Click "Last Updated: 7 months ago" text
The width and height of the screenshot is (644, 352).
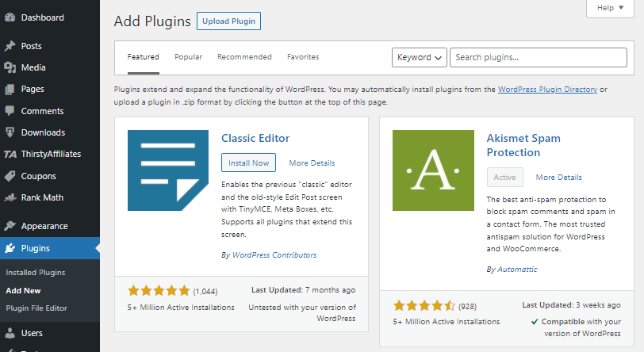(x=304, y=290)
